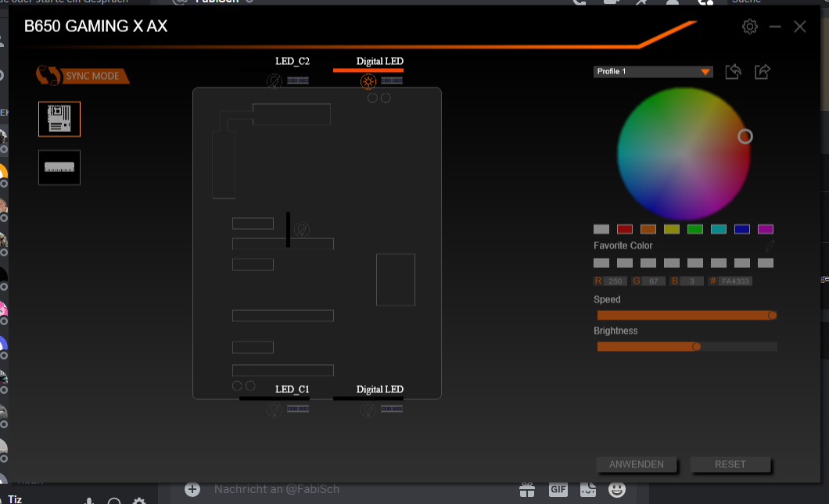Click the effect icon under bottom Digital LED
This screenshot has height=504, width=829.
[368, 409]
